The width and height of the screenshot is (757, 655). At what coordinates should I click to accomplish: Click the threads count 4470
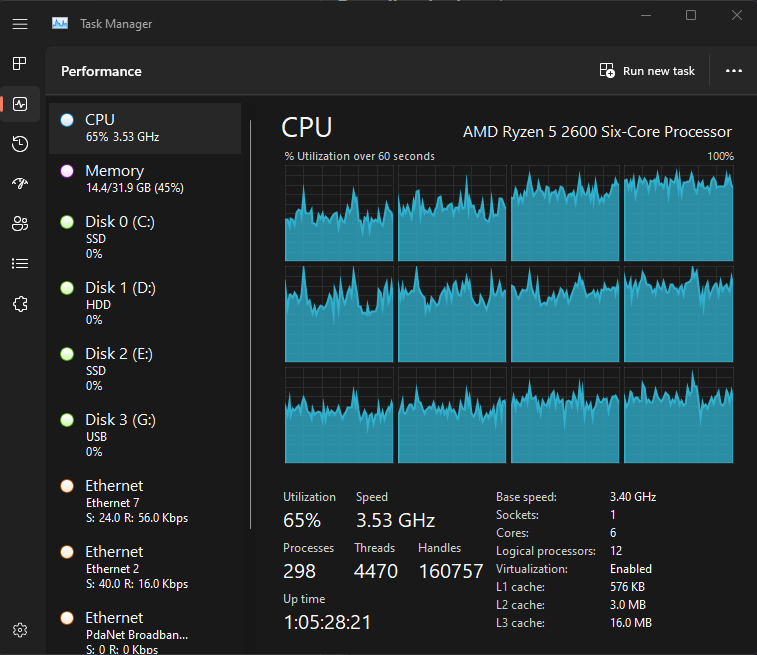(x=376, y=571)
